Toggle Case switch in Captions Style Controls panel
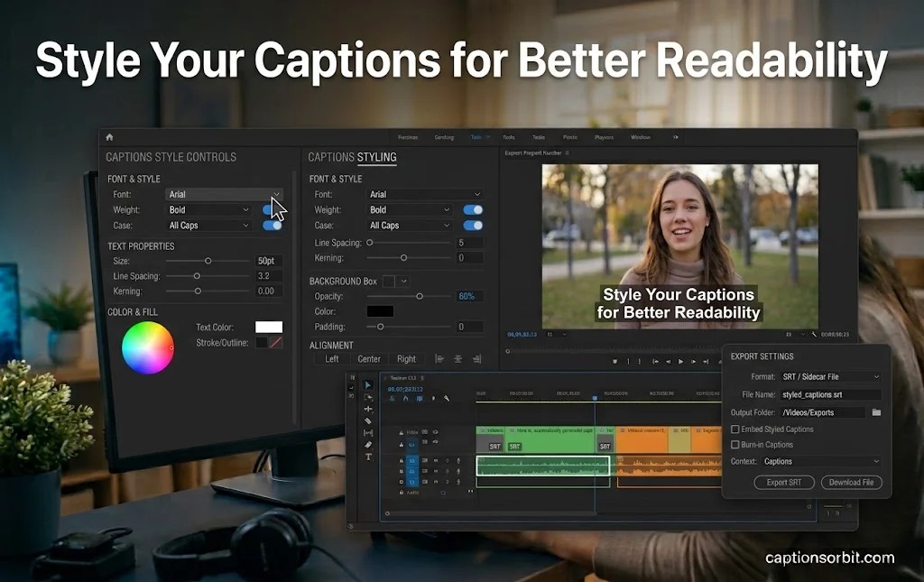This screenshot has width=924, height=582. point(273,225)
